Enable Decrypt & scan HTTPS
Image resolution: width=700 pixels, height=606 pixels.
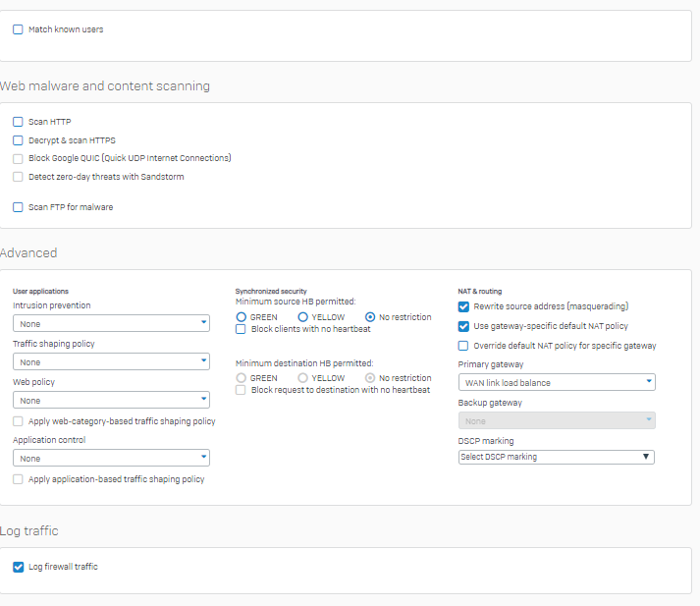point(18,140)
